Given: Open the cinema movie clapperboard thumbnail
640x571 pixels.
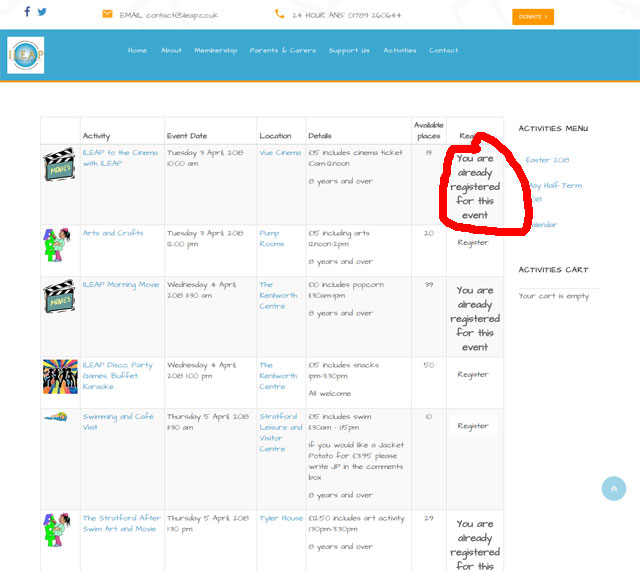Looking at the screenshot, I should click(60, 165).
